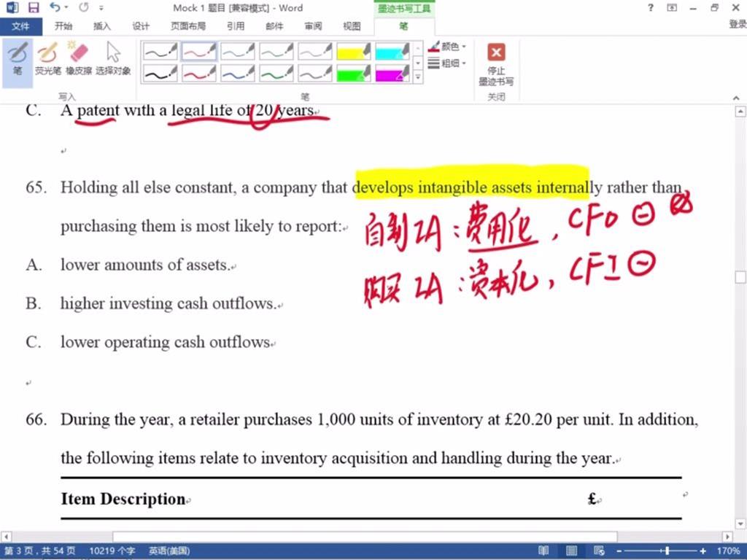This screenshot has height=560, width=747.
Task: Select the Highlighter (荧光笔) tool
Action: click(48, 58)
